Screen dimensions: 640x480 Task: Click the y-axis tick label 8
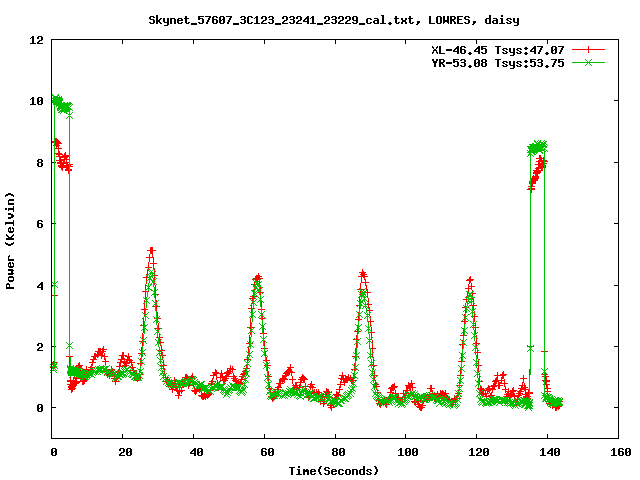pos(40,163)
